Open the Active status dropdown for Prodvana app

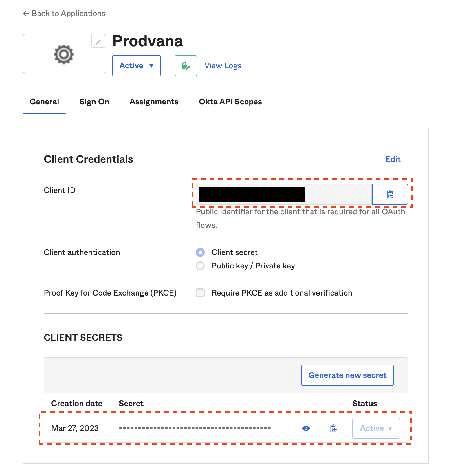137,66
